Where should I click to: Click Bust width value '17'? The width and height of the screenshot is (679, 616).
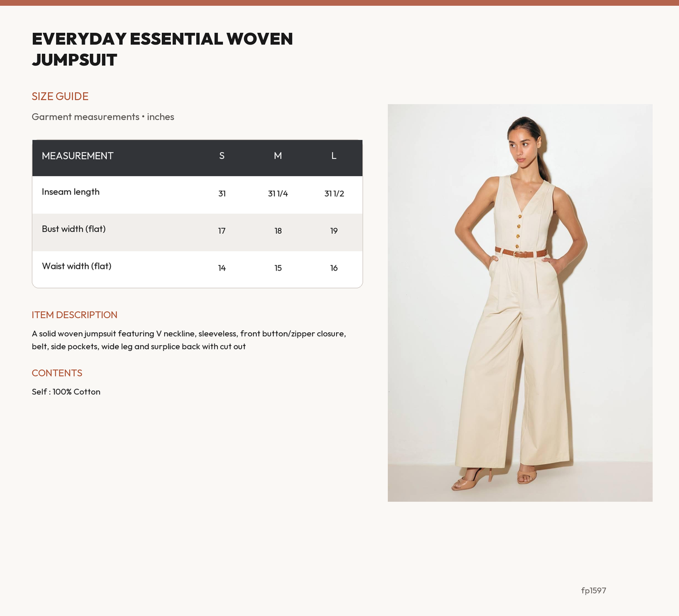222,231
